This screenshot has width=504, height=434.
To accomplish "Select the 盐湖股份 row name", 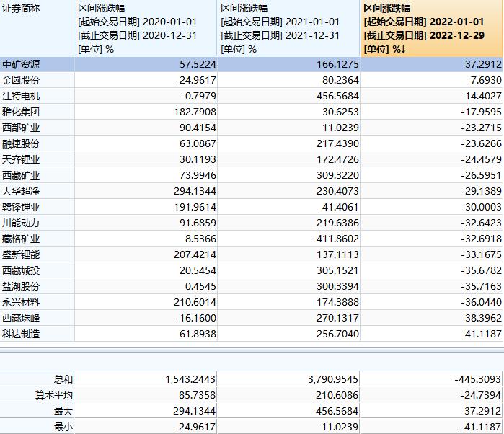I will (x=21, y=286).
